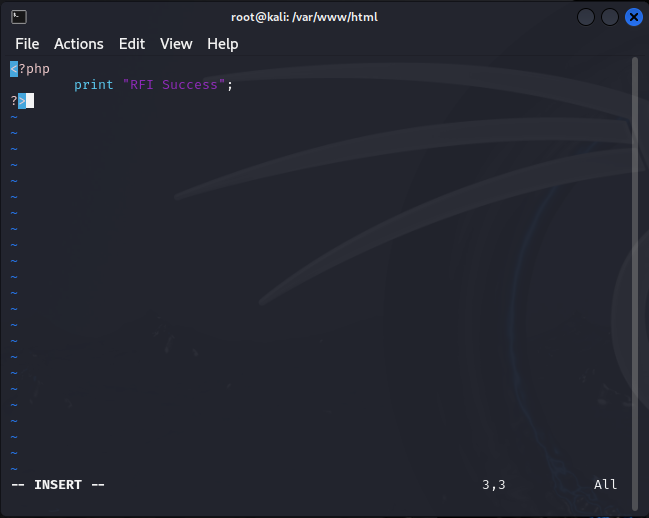The width and height of the screenshot is (649, 518).
Task: Click the "print" keyword in the code
Action: pyautogui.click(x=94, y=85)
